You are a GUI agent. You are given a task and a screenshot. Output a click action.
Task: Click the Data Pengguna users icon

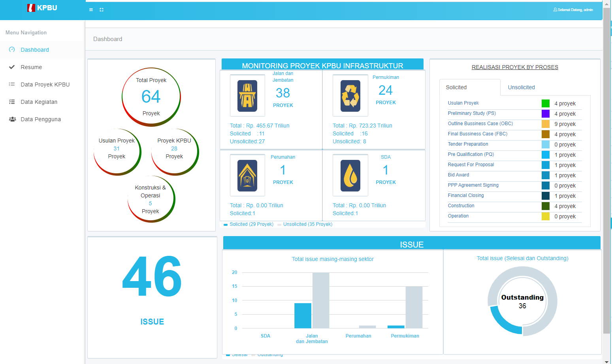(x=12, y=119)
